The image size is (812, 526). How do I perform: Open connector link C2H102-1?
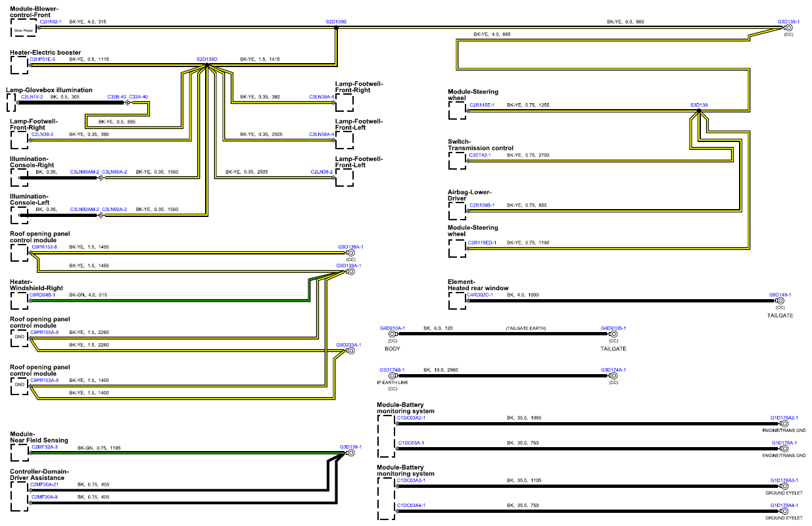tap(51, 22)
